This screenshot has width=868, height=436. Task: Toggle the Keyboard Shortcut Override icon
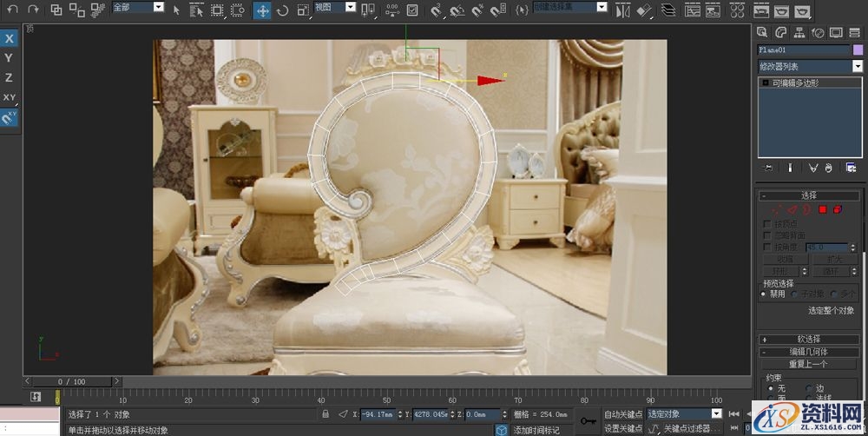(411, 10)
